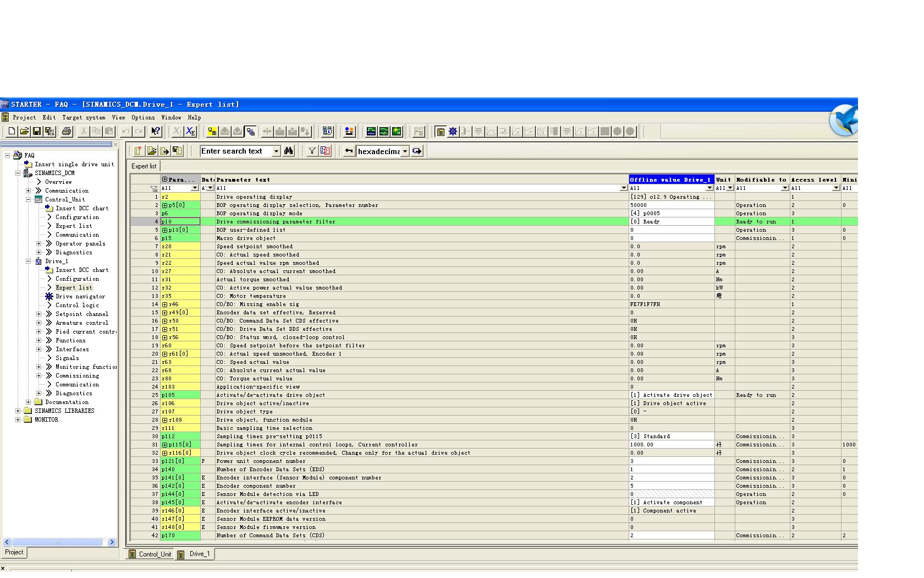Click the binoculars search icon
Viewport: 924px width, 578px height.
coord(289,151)
